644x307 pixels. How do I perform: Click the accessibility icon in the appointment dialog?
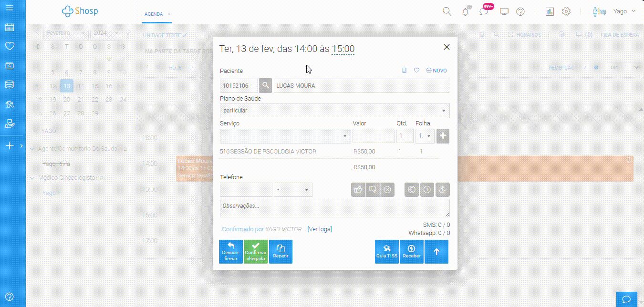pyautogui.click(x=442, y=189)
